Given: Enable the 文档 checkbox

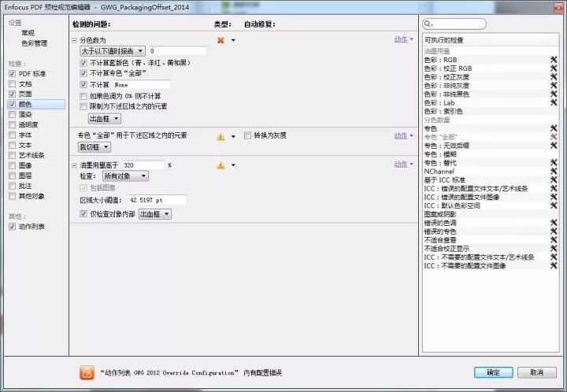Looking at the screenshot, I should 13,83.
